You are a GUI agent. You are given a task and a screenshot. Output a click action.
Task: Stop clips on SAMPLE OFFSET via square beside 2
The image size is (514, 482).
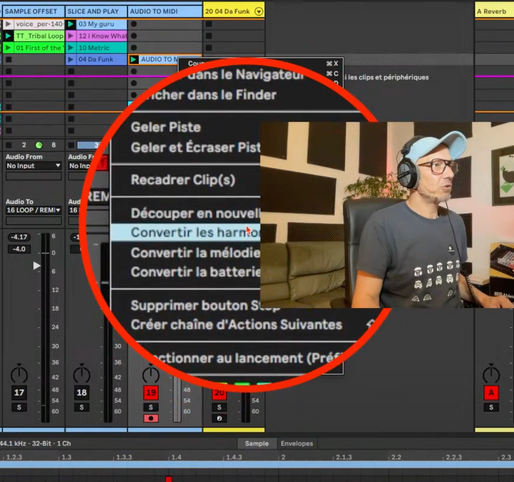pos(9,145)
